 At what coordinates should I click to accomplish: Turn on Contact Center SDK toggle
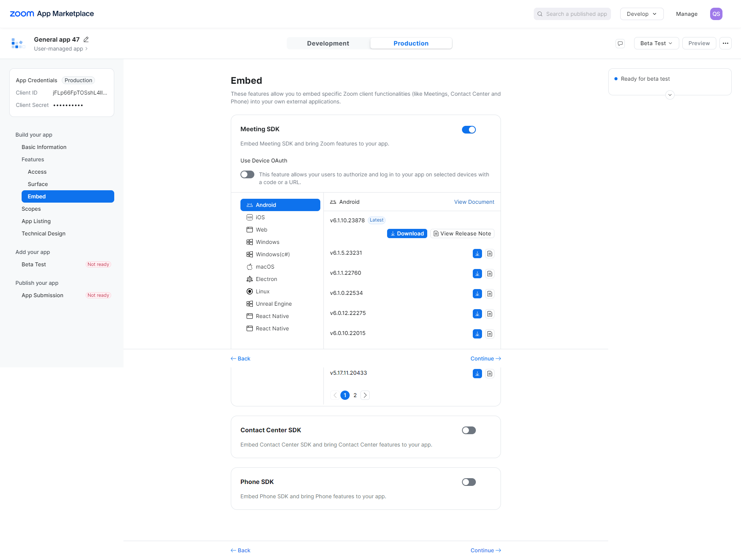(x=469, y=430)
